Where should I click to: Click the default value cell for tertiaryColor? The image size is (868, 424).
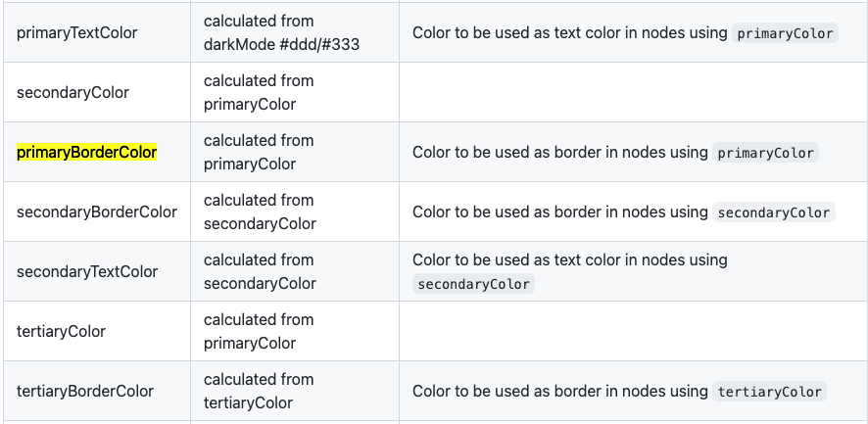point(259,331)
